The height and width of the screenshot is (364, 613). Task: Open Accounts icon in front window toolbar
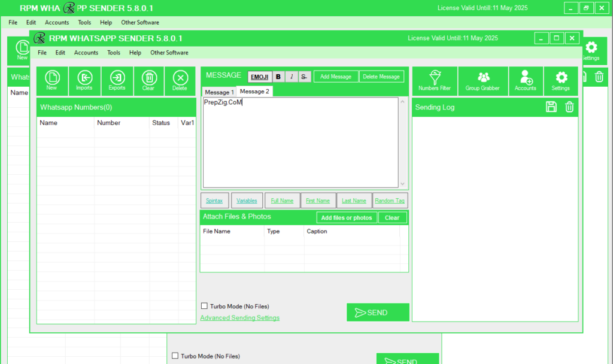pyautogui.click(x=526, y=81)
